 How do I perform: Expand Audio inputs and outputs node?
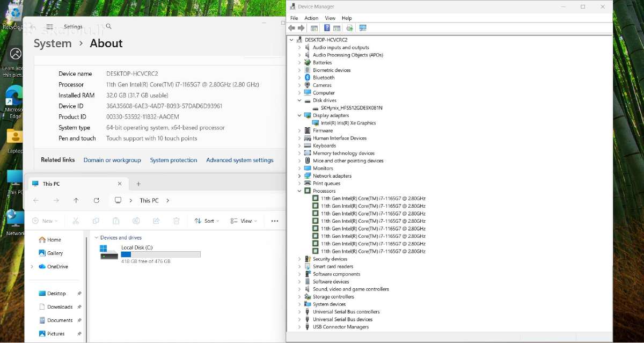click(x=299, y=47)
